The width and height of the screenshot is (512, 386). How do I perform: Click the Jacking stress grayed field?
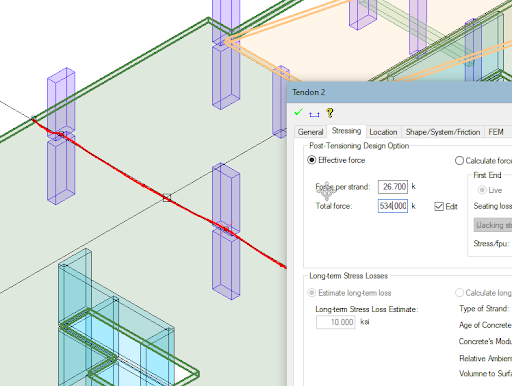493,225
